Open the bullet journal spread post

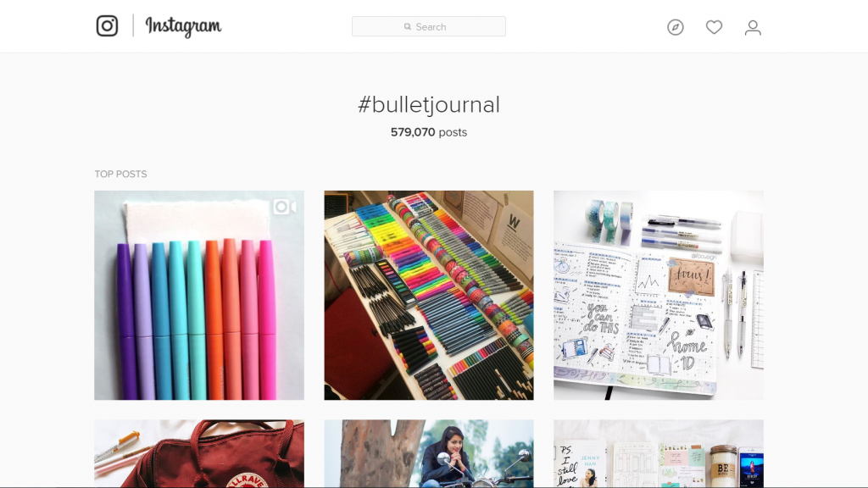[x=659, y=296]
